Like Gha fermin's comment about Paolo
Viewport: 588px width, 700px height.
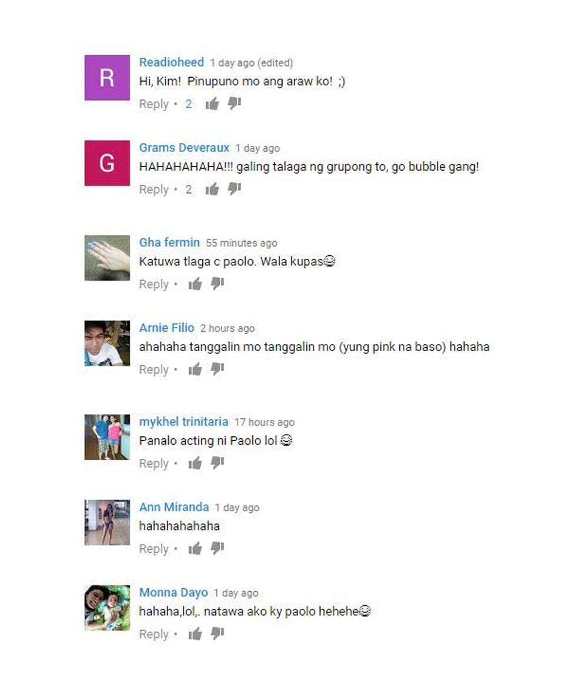pos(195,284)
